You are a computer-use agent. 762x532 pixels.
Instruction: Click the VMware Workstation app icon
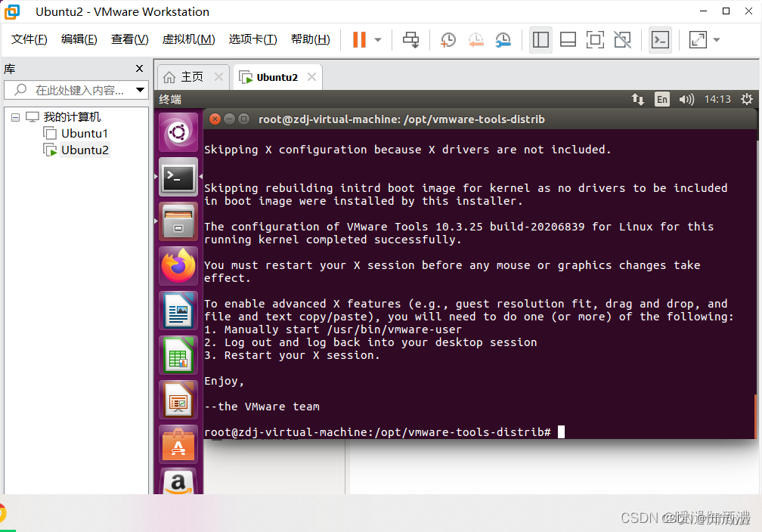point(12,11)
